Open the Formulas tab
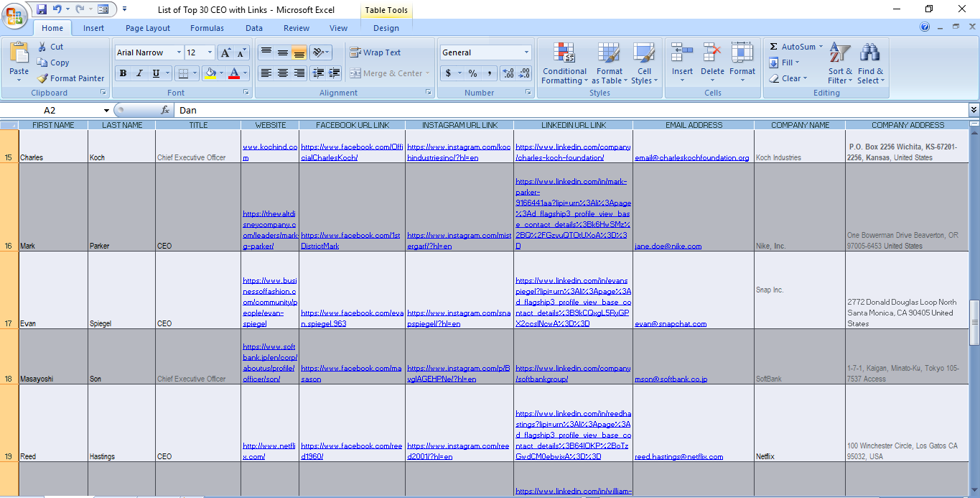The image size is (980, 498). coord(207,28)
